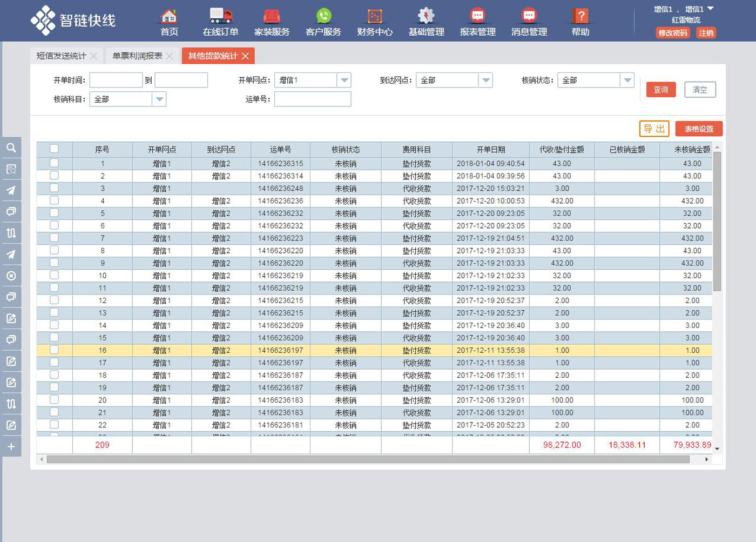Switch to the 单票利润报表 tab

pos(137,56)
